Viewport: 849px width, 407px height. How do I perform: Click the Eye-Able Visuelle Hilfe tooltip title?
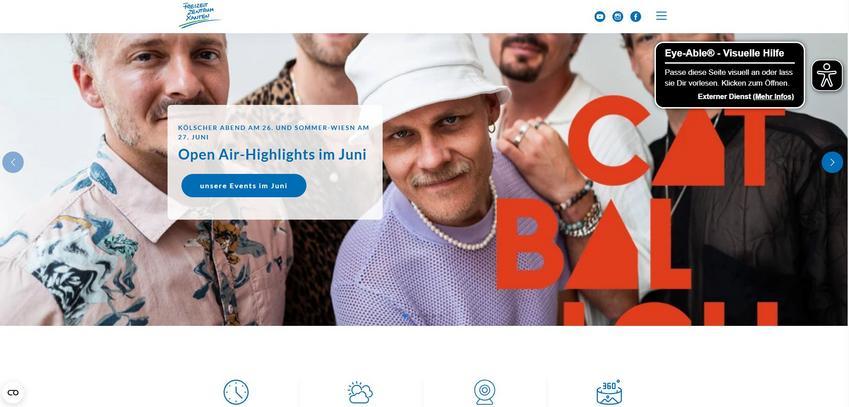pyautogui.click(x=724, y=53)
